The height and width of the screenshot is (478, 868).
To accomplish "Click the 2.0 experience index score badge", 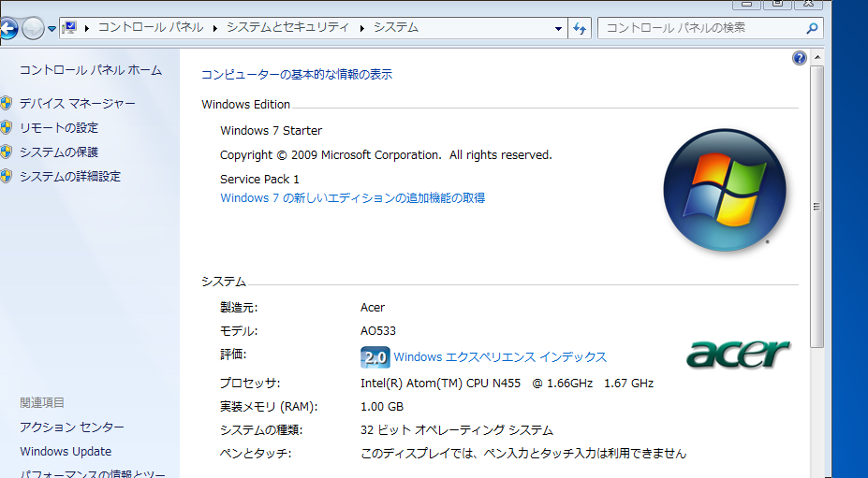I will (375, 357).
